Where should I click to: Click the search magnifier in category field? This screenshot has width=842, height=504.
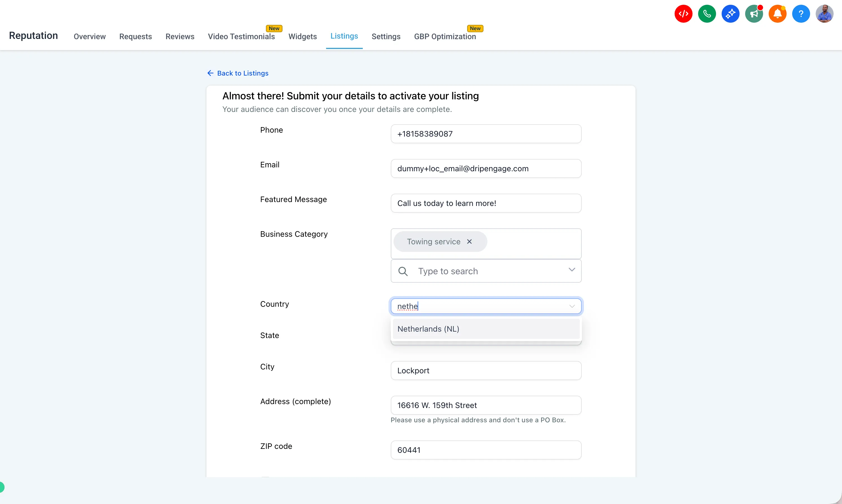403,271
